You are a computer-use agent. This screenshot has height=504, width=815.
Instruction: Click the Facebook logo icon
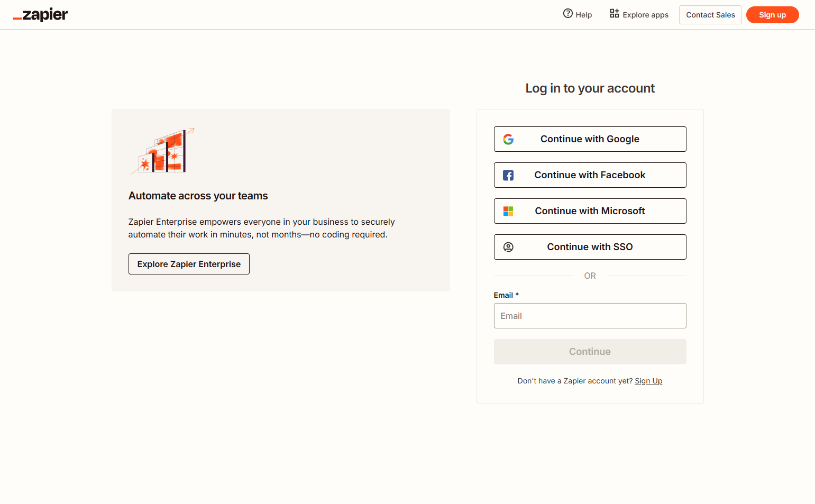[x=508, y=175]
